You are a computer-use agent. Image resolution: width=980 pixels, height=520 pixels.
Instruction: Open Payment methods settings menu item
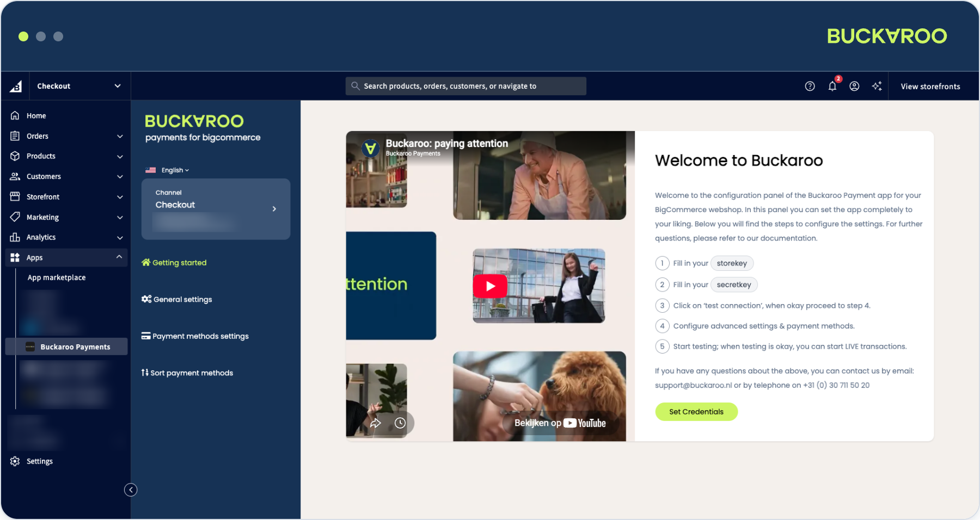pos(195,336)
